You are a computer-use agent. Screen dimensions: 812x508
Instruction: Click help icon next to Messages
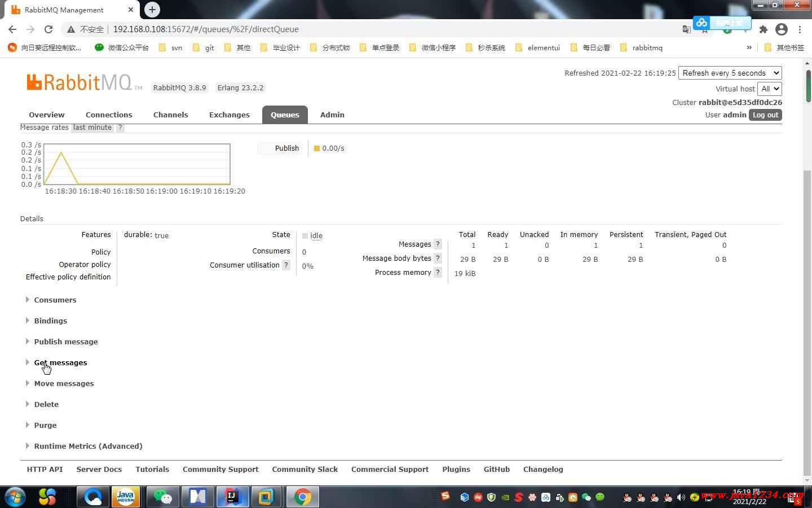pos(438,244)
